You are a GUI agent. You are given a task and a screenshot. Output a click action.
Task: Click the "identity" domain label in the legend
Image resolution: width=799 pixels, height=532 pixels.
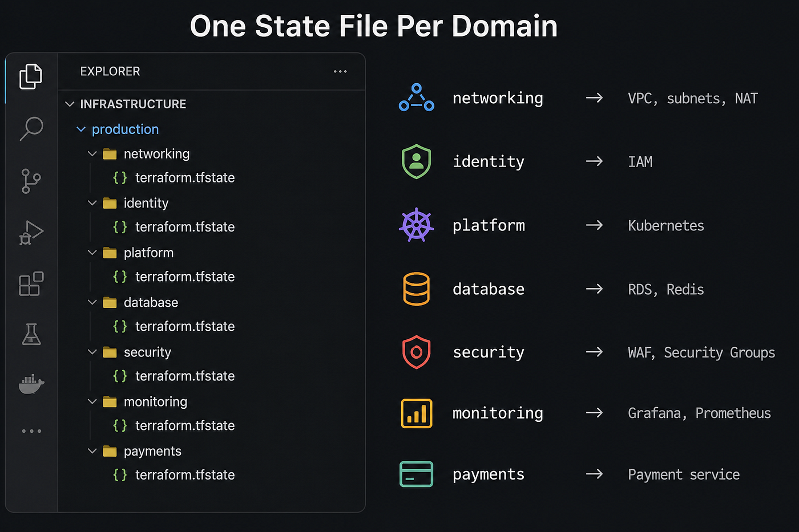tap(489, 162)
